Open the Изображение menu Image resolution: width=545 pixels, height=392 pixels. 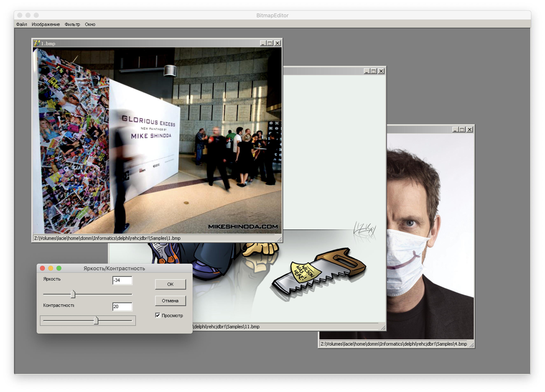coord(46,24)
